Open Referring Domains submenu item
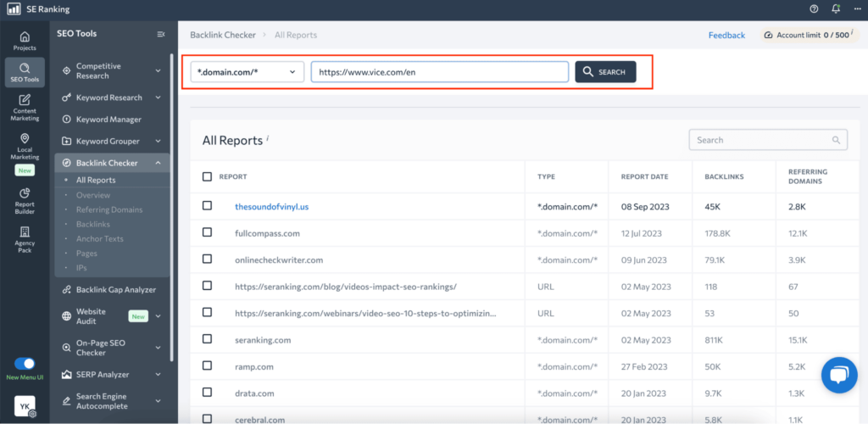 pyautogui.click(x=109, y=209)
